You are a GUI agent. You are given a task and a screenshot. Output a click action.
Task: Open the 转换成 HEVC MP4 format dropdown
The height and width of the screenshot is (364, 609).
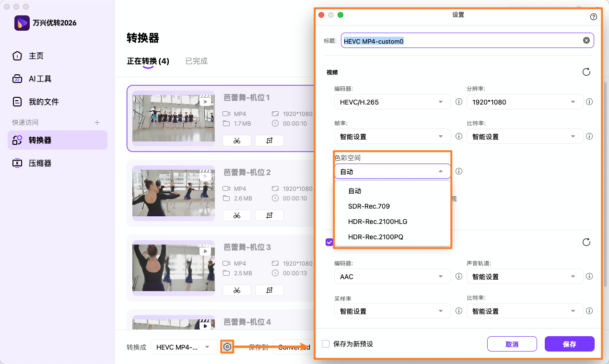point(184,347)
